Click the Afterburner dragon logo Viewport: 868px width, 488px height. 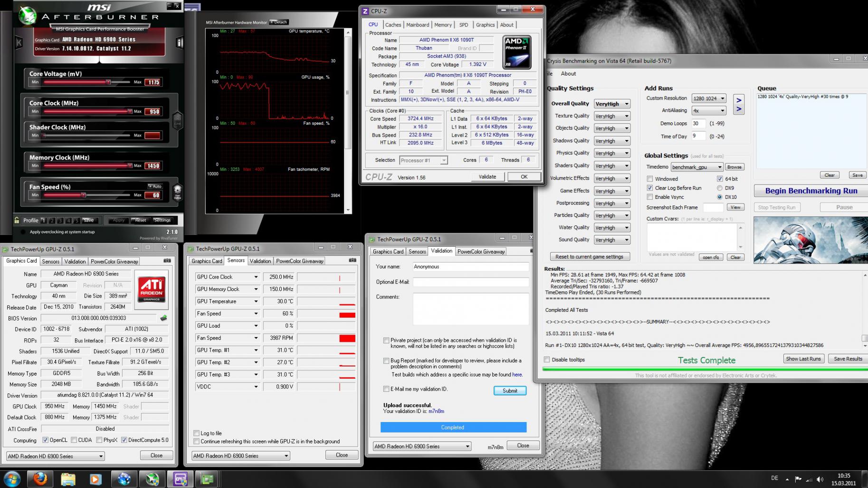pyautogui.click(x=28, y=16)
